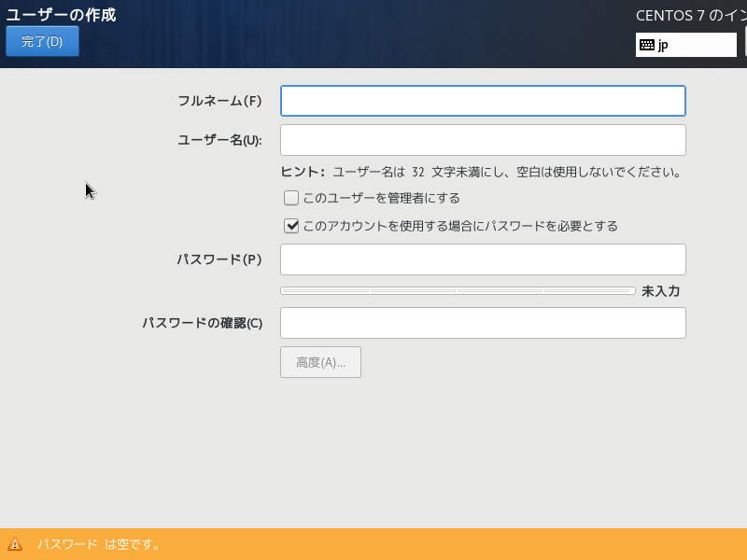The width and height of the screenshot is (747, 560).
Task: Enable このユーザーを管理者にする checkbox
Action: click(291, 198)
